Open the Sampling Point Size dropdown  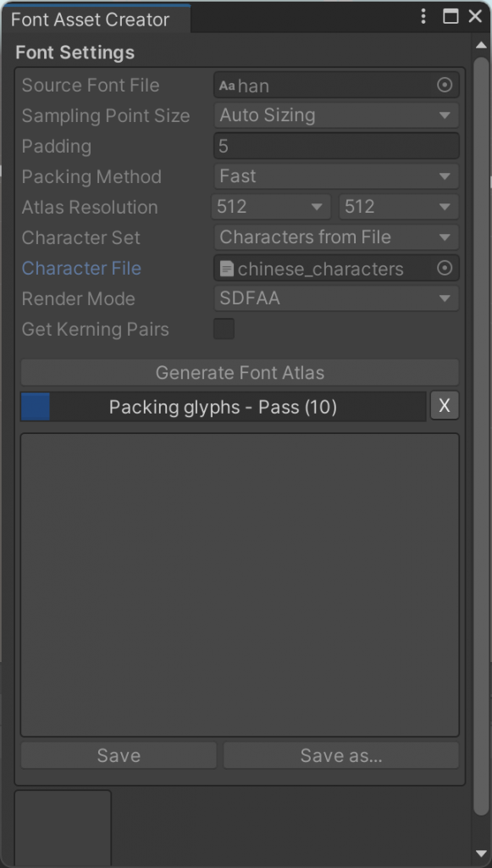[336, 115]
